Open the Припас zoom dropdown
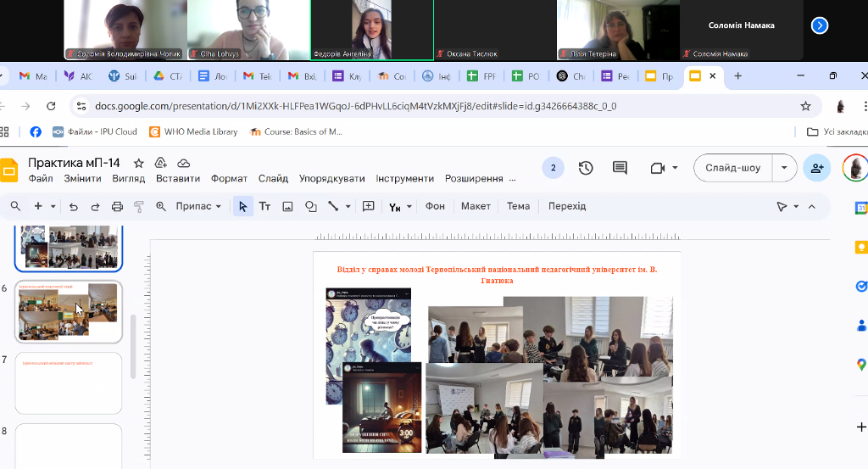The image size is (868, 469). [198, 206]
